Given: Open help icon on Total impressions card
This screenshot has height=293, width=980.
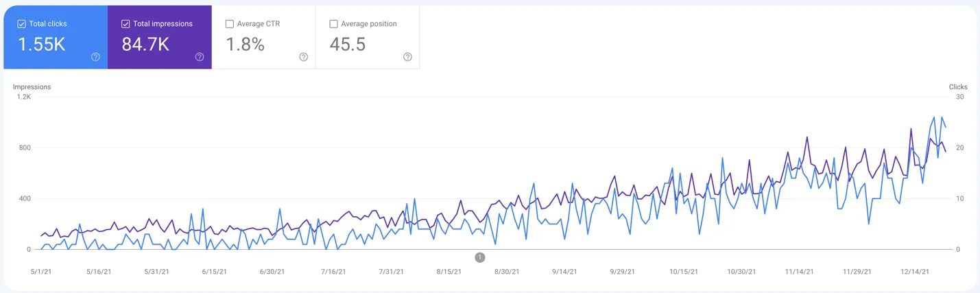Looking at the screenshot, I should [x=200, y=57].
